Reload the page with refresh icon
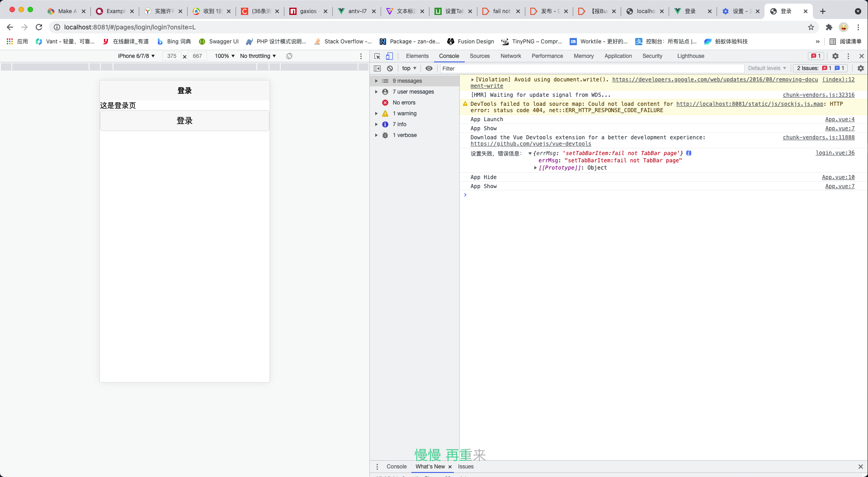The width and height of the screenshot is (868, 477). click(39, 27)
